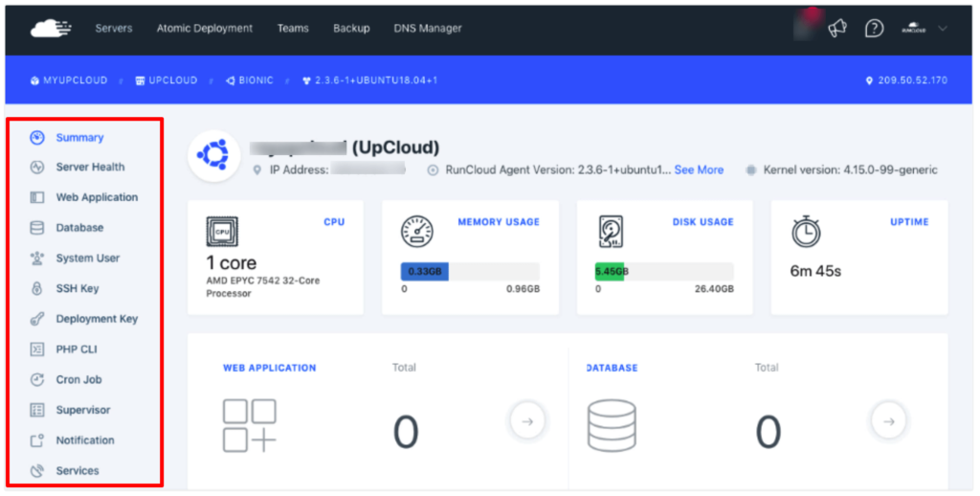This screenshot has height=496, width=980.
Task: Open Supervisor in the sidebar
Action: coord(83,410)
